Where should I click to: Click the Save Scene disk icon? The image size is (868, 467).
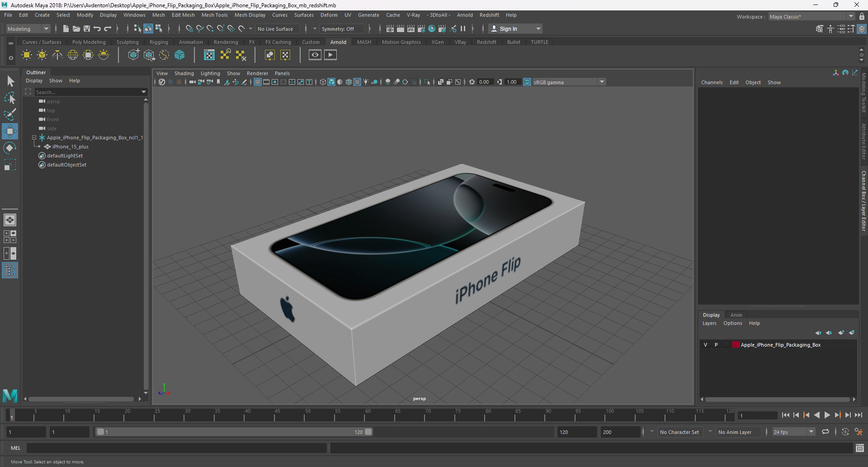point(87,29)
